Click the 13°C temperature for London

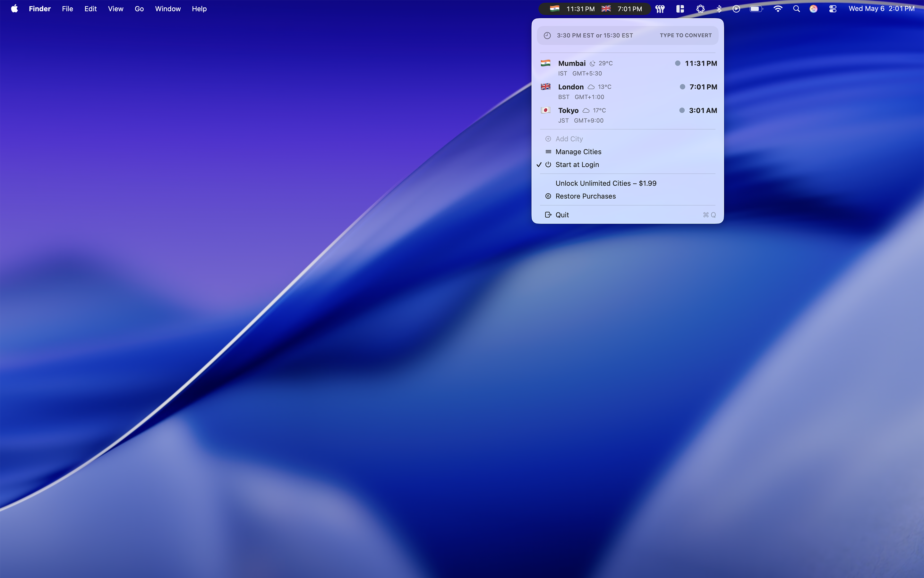604,87
